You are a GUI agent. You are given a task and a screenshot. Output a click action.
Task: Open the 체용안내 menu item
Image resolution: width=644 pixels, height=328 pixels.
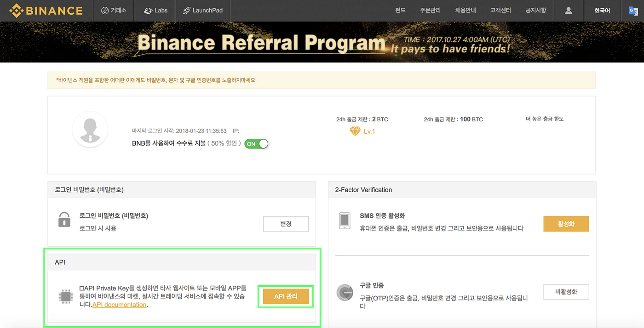pos(466,10)
